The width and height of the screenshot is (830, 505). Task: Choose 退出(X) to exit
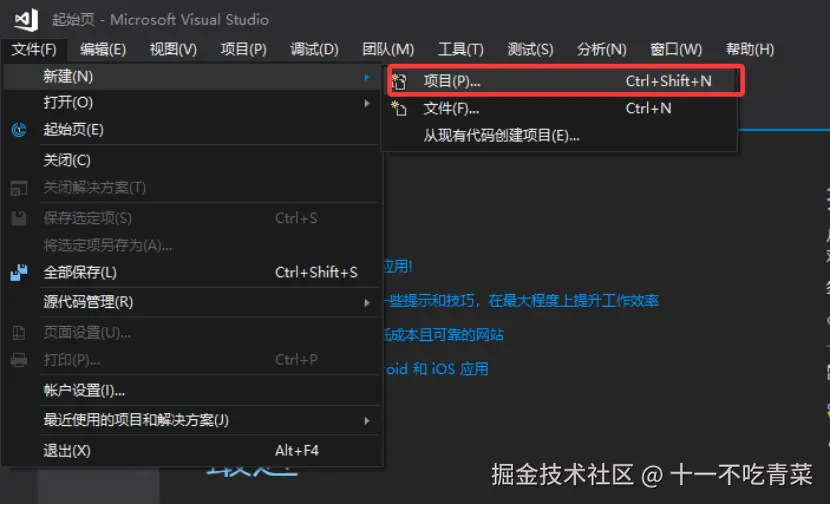(x=192, y=451)
